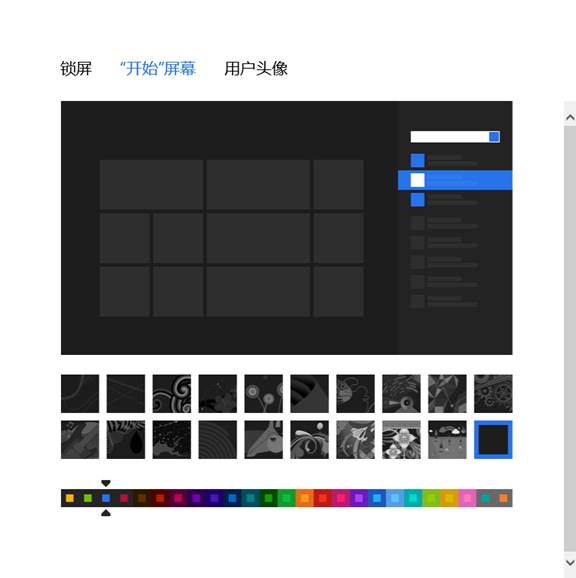Viewport: 576px width, 578px height.
Task: Click the start screen preview image
Action: click(287, 228)
